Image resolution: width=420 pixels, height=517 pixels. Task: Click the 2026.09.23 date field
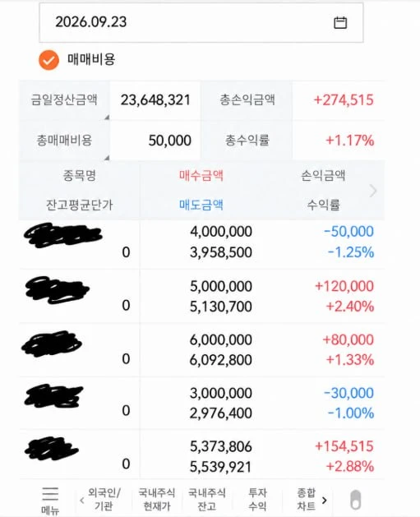[201, 23]
